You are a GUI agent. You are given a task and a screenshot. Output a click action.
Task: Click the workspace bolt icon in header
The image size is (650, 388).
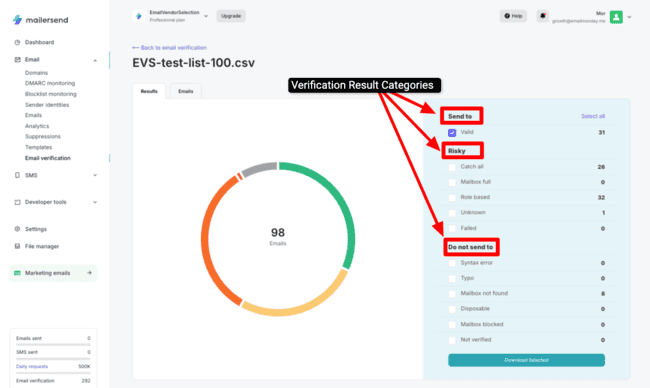coord(139,16)
